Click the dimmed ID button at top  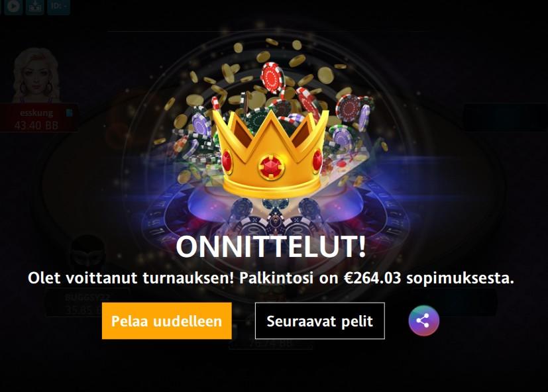pos(58,6)
